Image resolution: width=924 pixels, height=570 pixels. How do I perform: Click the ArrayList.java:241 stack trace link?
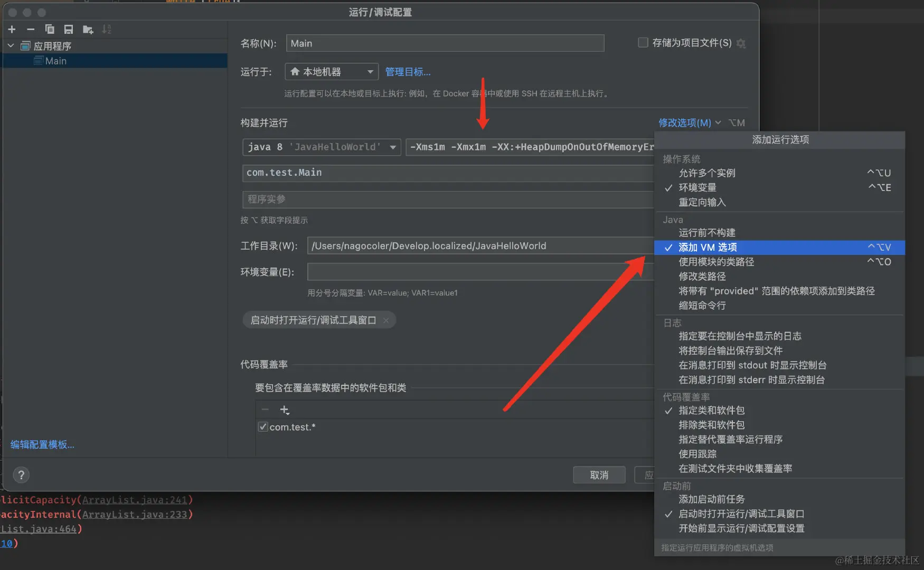coord(135,500)
